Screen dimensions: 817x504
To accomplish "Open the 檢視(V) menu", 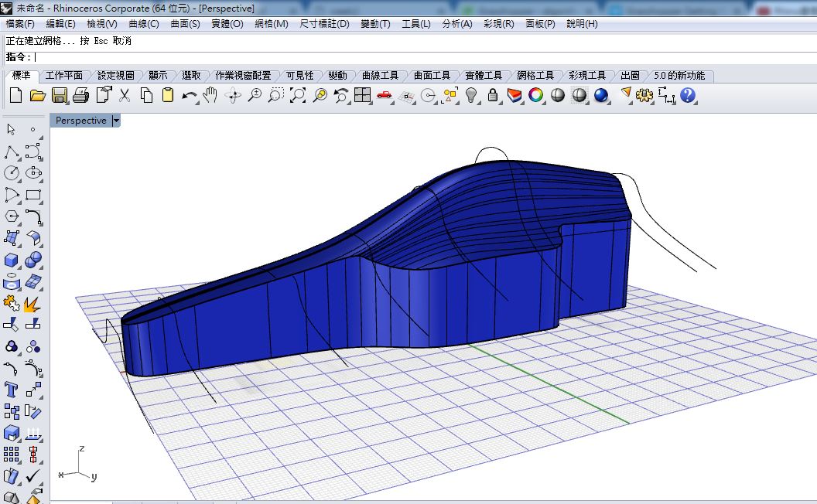I will point(101,24).
